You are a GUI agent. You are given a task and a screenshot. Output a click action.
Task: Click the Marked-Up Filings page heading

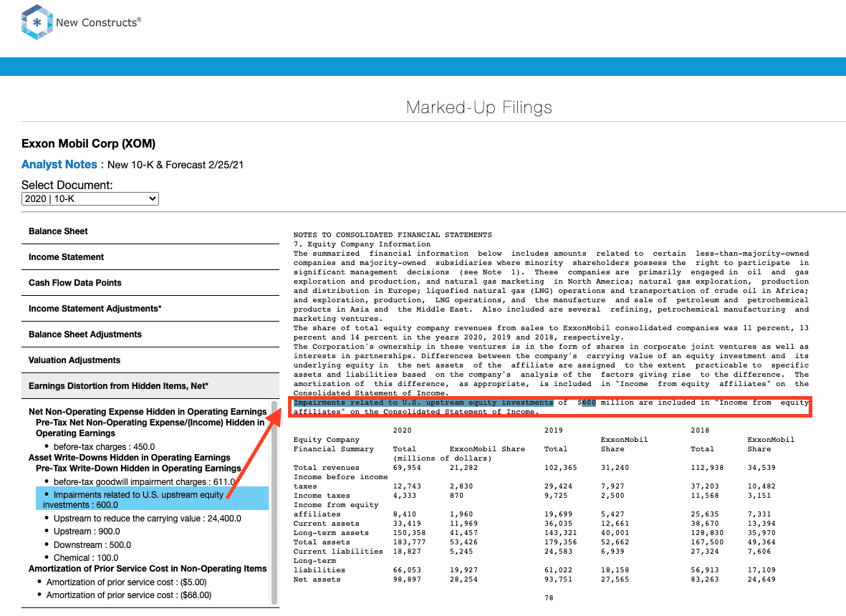point(479,107)
